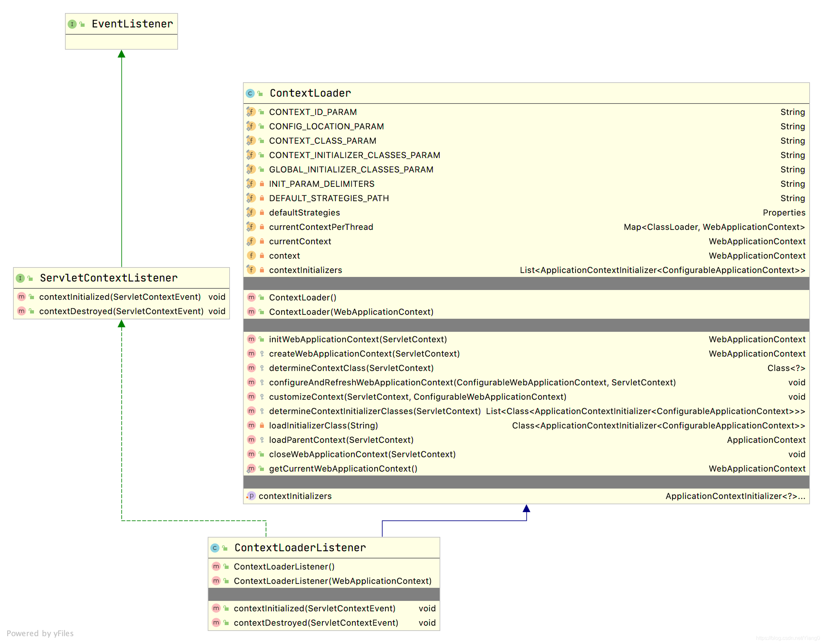Click method icon of ServletContextListener contextInitialized
This screenshot has height=644, width=823.
pos(22,297)
